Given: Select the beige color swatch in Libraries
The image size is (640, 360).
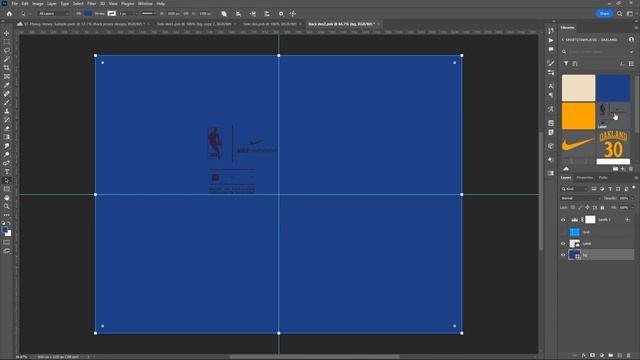Looking at the screenshot, I should coord(578,88).
